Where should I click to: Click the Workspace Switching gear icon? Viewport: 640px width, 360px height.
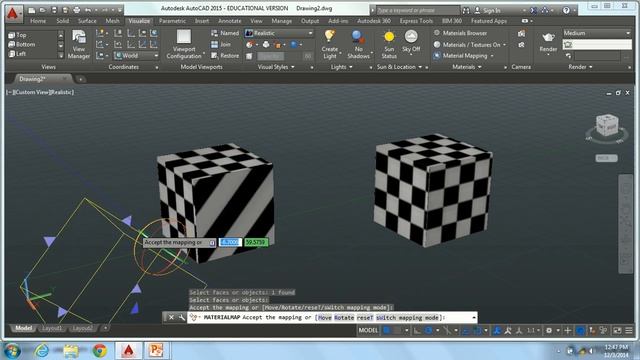pos(549,330)
